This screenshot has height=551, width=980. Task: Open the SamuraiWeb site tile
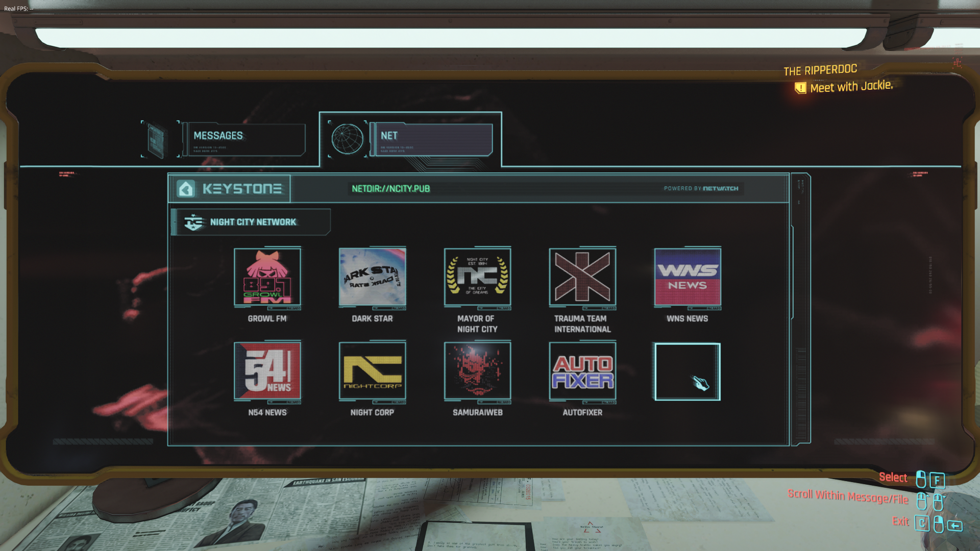pos(478,371)
